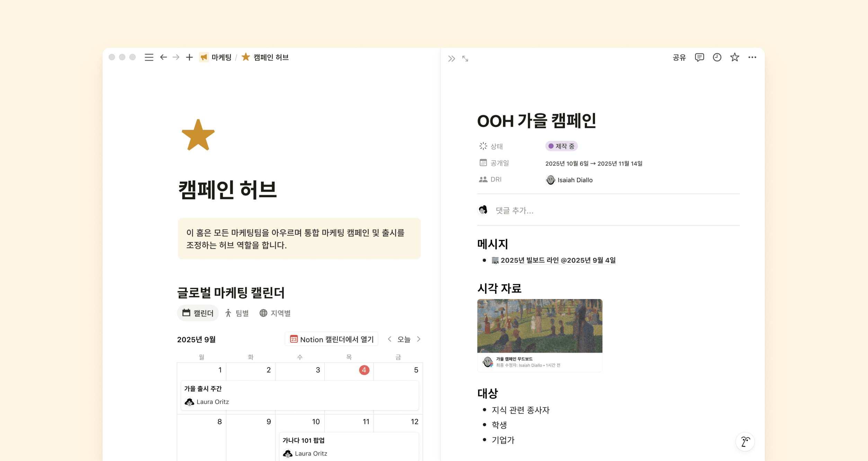
Task: Open page in full view icon
Action: click(x=465, y=59)
